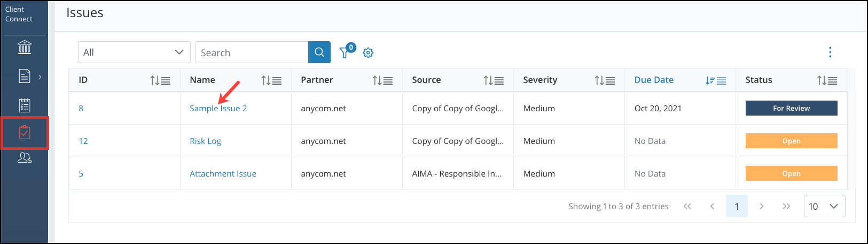868x244 pixels.
Task: Expand the All filter dropdown
Action: point(134,52)
